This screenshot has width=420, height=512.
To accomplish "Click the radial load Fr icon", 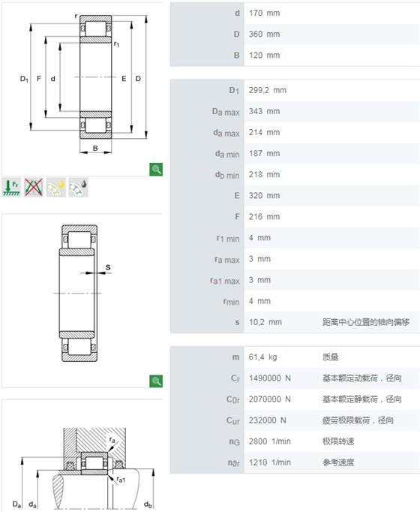I will (11, 187).
